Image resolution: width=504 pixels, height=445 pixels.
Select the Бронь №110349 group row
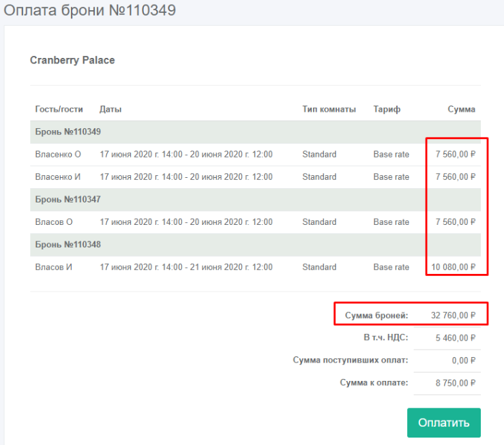click(x=68, y=132)
